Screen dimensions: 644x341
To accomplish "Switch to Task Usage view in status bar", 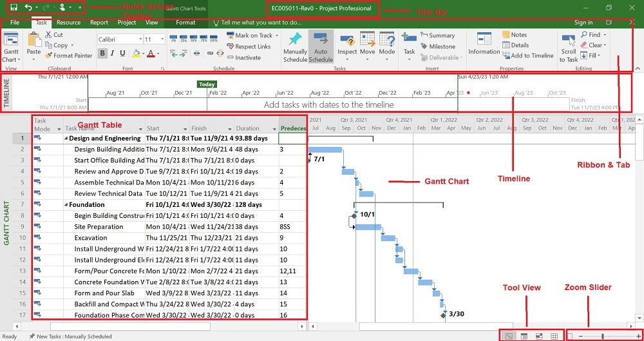I will [x=524, y=336].
